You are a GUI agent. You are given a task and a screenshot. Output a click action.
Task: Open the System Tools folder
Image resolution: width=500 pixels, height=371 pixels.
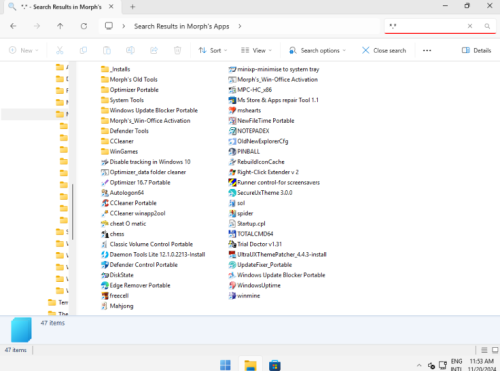point(122,100)
